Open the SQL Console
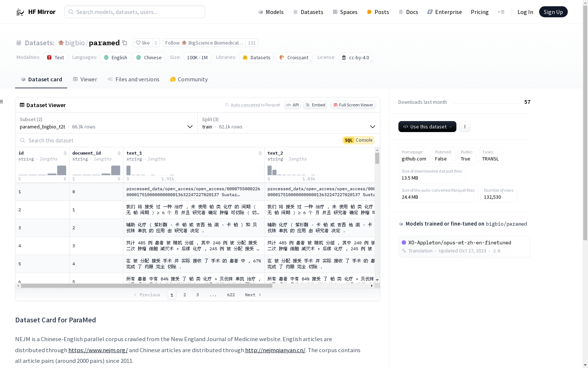 coord(358,140)
